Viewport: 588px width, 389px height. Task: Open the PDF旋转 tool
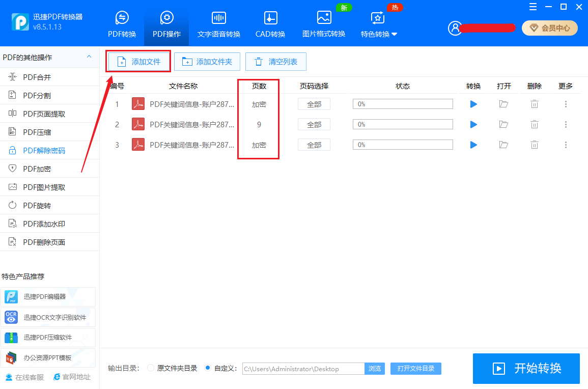coord(31,205)
